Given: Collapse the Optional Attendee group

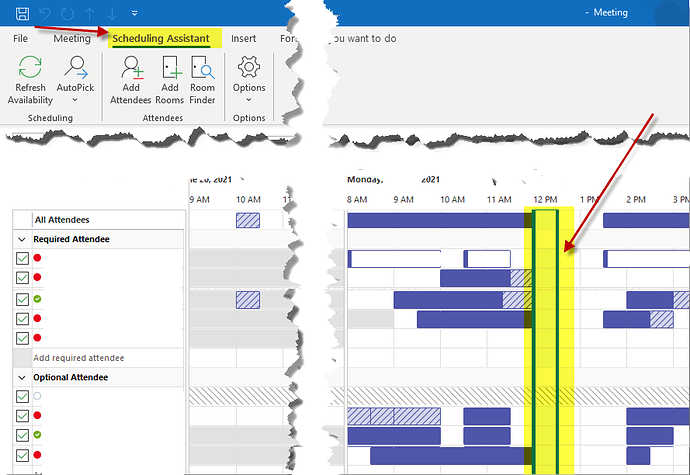Looking at the screenshot, I should pyautogui.click(x=21, y=378).
